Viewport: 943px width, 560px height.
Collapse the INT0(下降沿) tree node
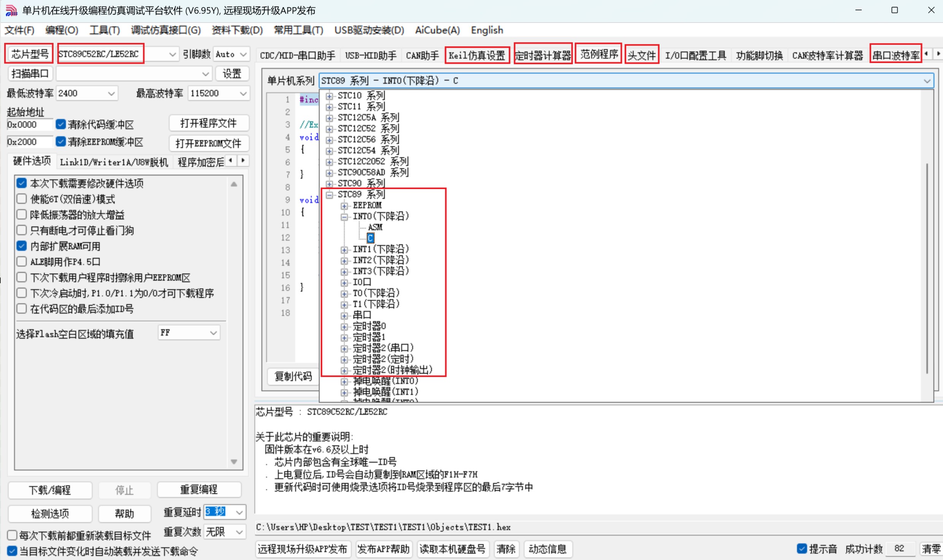pos(344,217)
